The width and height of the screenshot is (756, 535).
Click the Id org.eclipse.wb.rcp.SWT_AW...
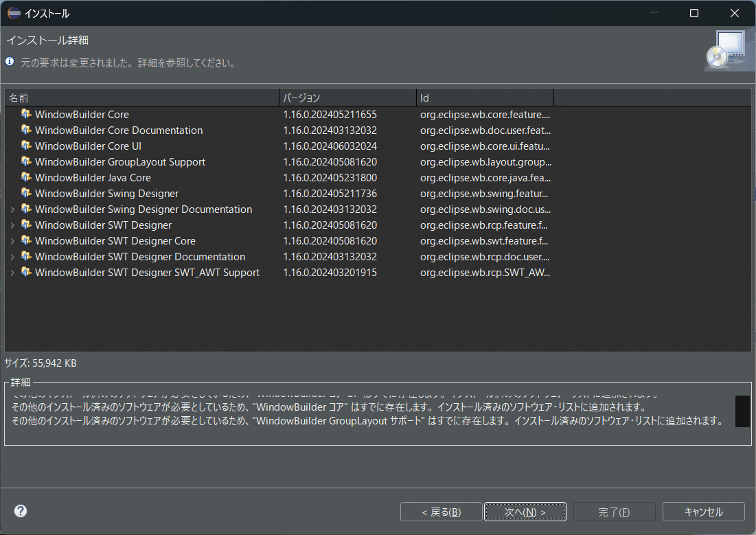point(485,273)
